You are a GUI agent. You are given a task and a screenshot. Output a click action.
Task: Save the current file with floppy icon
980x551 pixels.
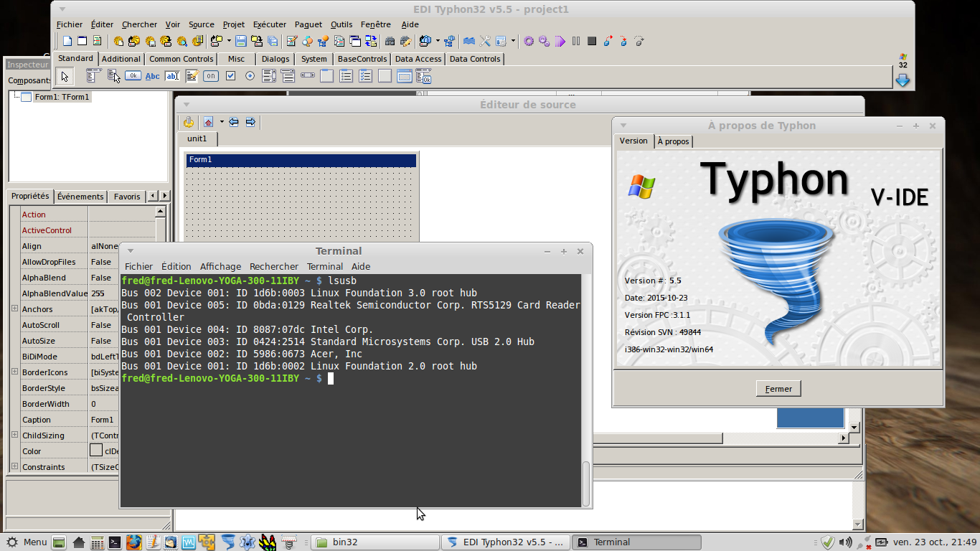[x=241, y=41]
